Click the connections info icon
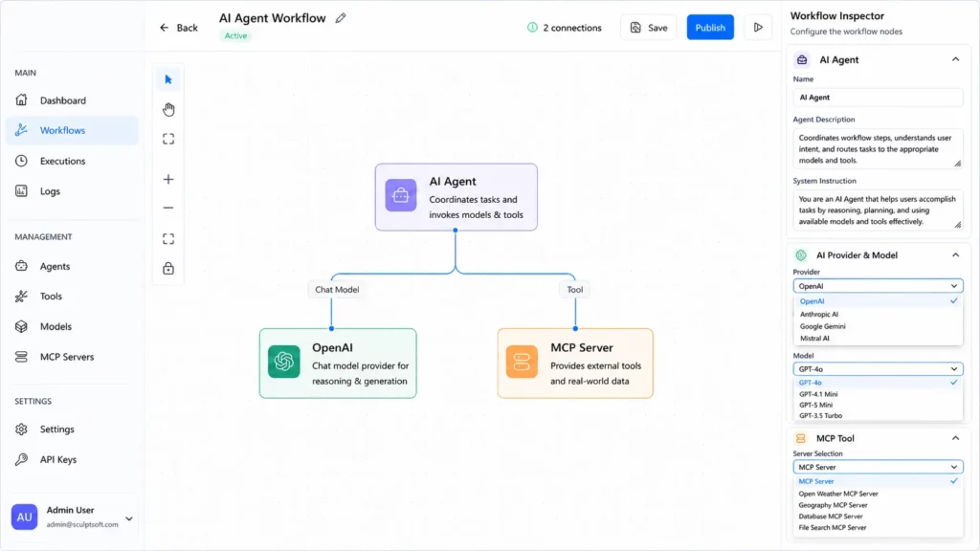Screen dimensions: 980x551 pyautogui.click(x=532, y=28)
